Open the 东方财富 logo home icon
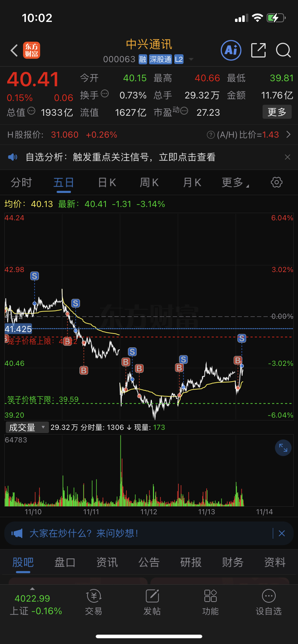The width and height of the screenshot is (298, 644). (32, 50)
